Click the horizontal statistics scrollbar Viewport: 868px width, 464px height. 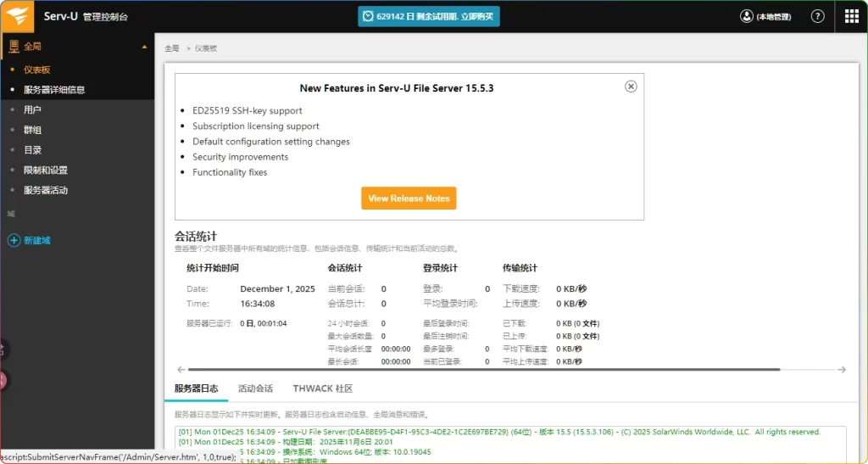pyautogui.click(x=484, y=369)
